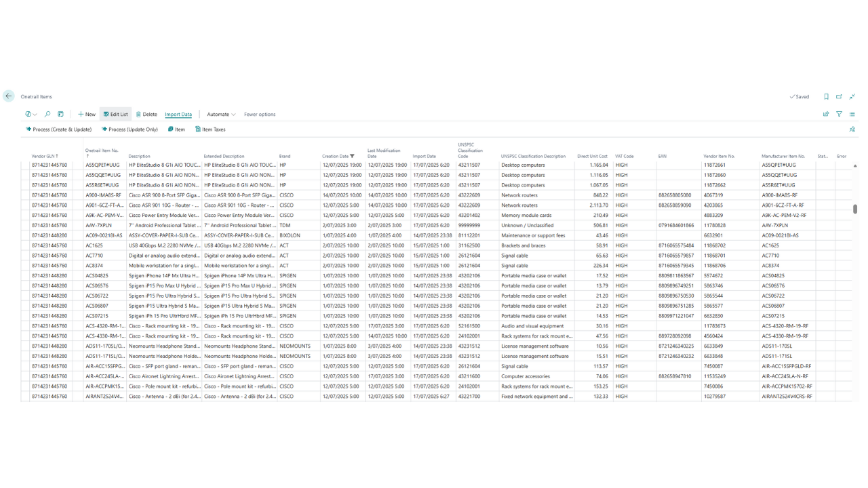Click the UNSPSC Classification Description header
Screen dimensions: 868x488
[533, 157]
